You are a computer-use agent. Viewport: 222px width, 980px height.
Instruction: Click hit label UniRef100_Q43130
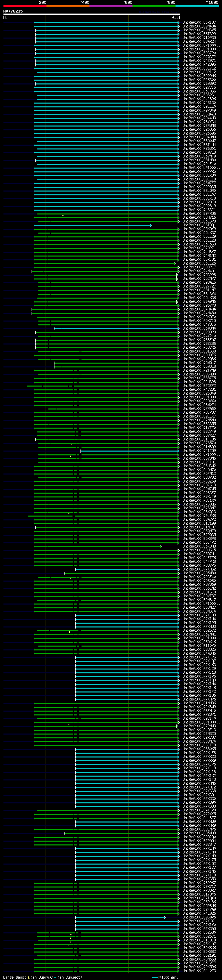tap(199, 103)
